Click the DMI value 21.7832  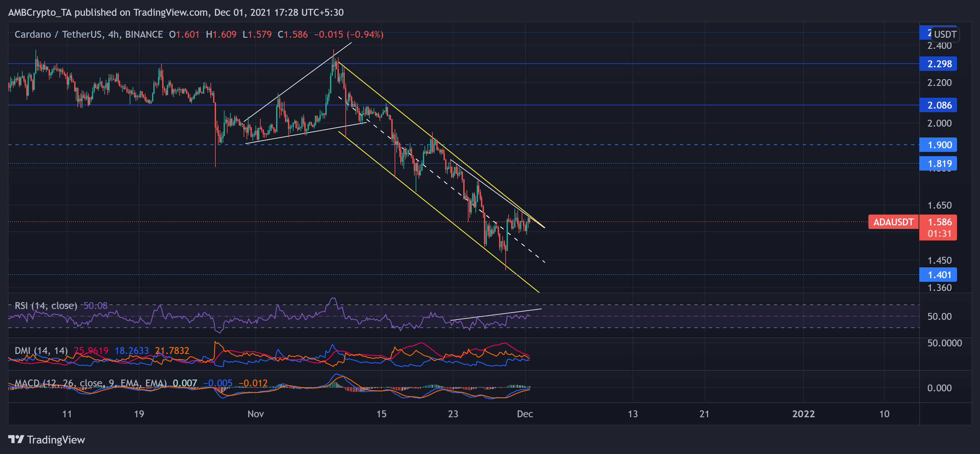[x=172, y=351]
